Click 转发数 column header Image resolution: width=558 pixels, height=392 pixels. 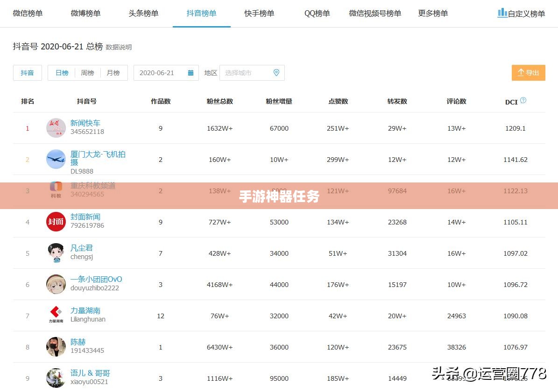397,101
